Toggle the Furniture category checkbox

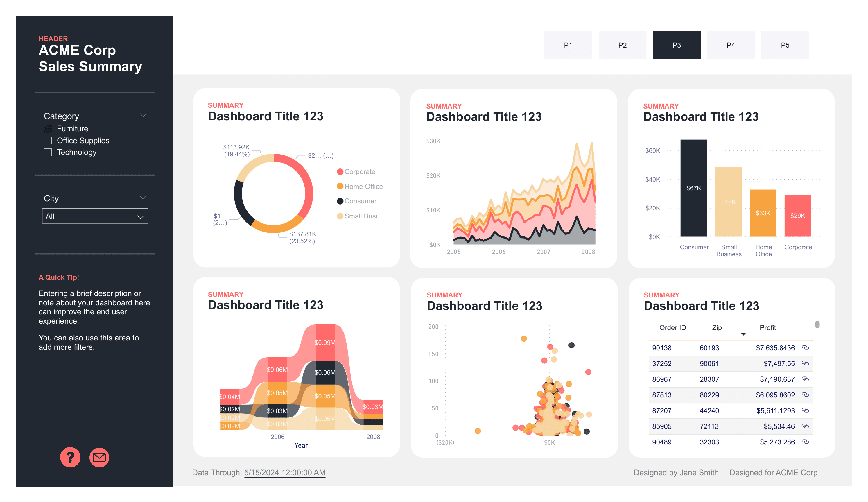tap(48, 129)
